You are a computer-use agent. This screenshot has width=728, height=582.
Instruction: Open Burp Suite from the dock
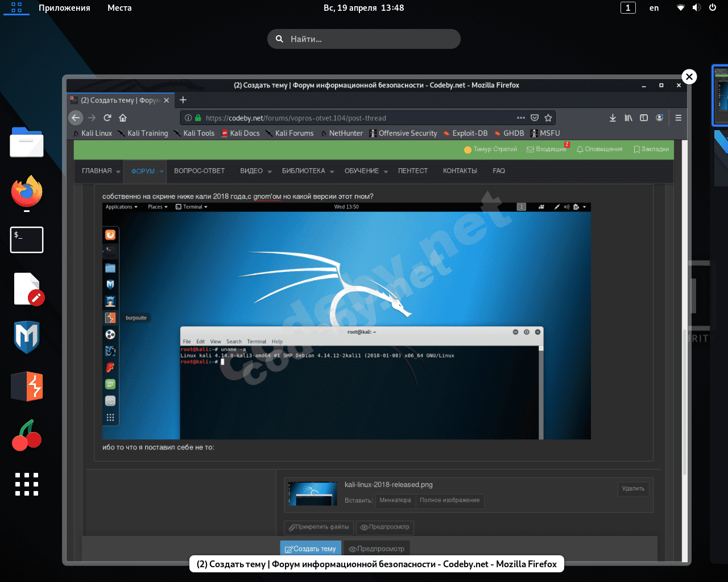point(27,386)
